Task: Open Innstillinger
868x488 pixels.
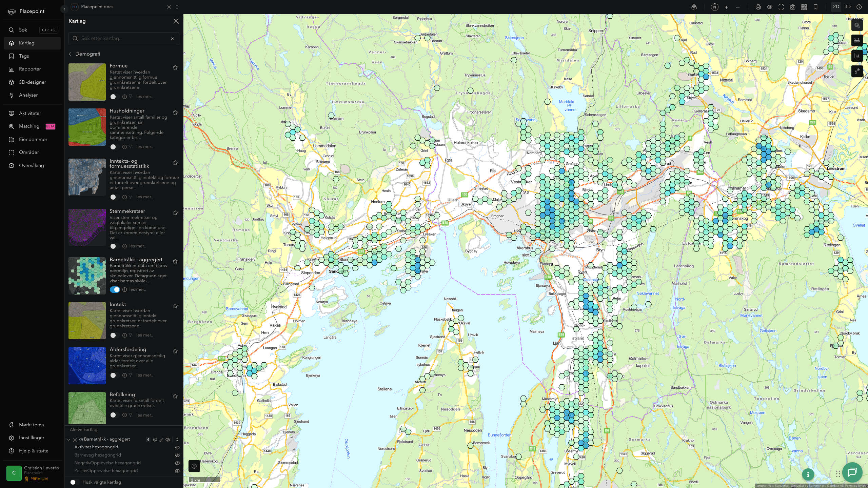Action: (32, 438)
